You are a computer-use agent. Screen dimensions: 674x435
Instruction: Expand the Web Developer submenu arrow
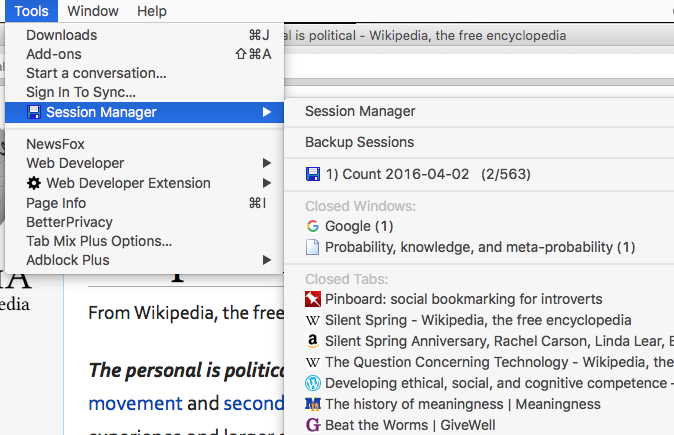pos(267,163)
